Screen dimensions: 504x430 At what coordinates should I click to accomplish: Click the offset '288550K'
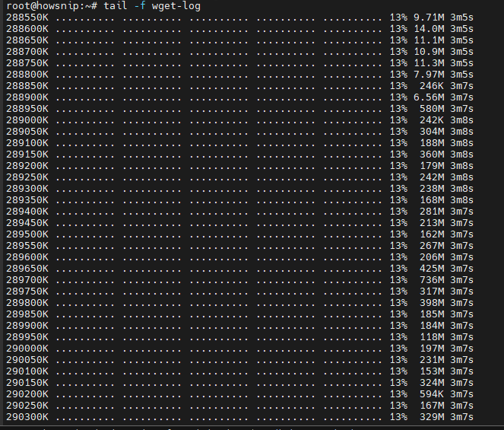coord(27,18)
